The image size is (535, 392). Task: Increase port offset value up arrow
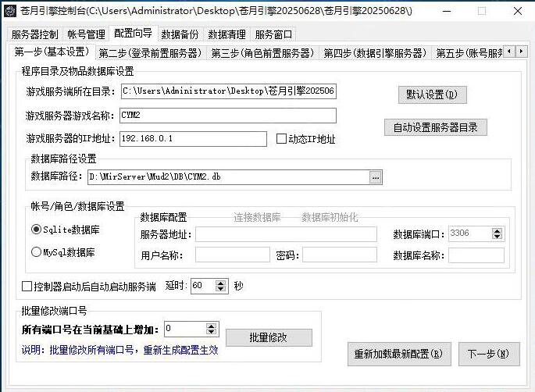(212, 326)
